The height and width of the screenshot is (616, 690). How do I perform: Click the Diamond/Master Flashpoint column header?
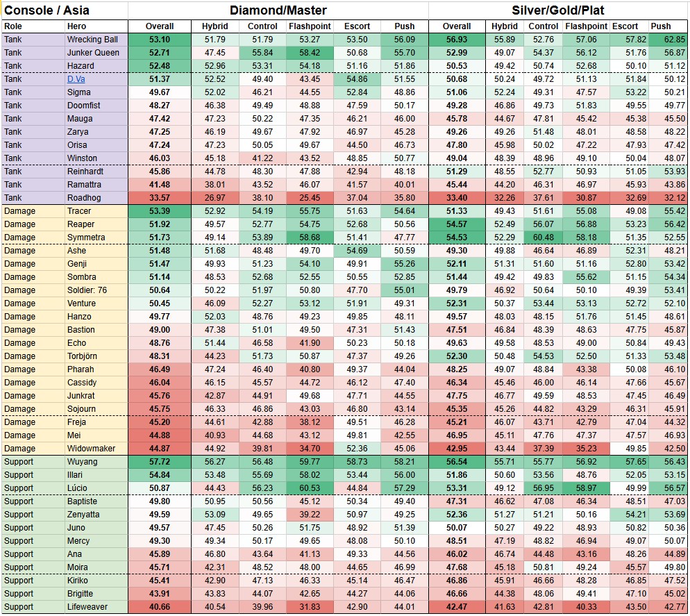point(310,26)
